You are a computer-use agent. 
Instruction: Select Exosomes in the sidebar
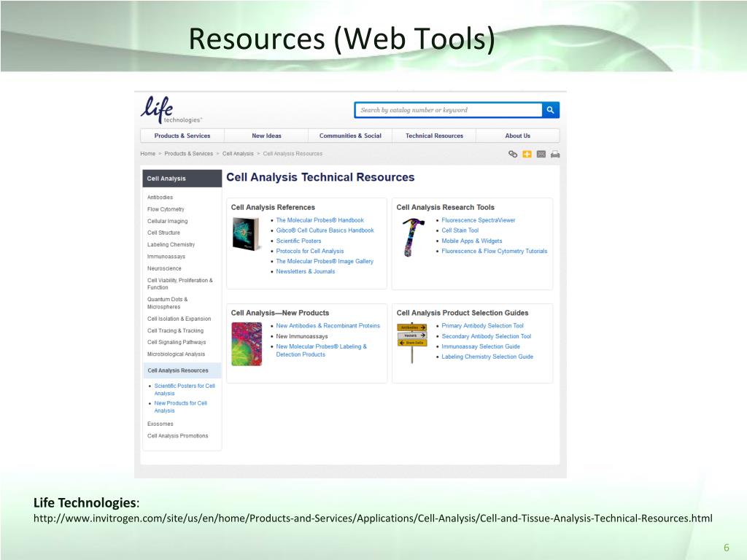coord(160,424)
